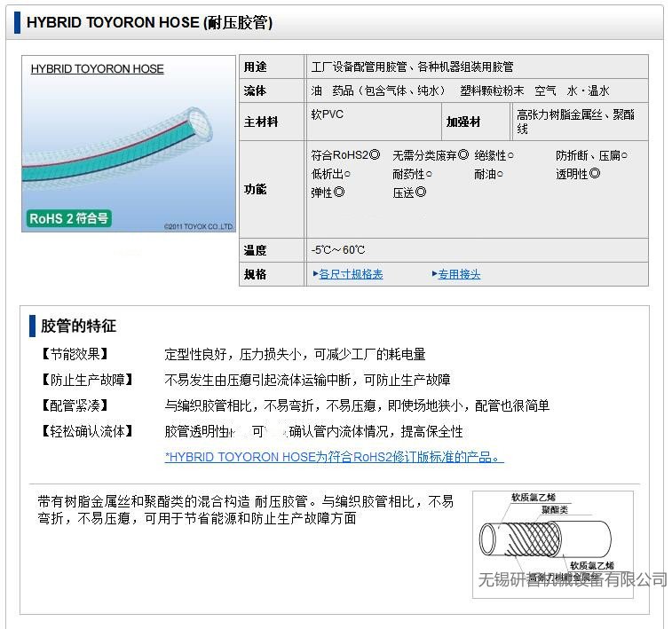
Task: Click the 【节能效果】 feature label
Action: (75, 354)
